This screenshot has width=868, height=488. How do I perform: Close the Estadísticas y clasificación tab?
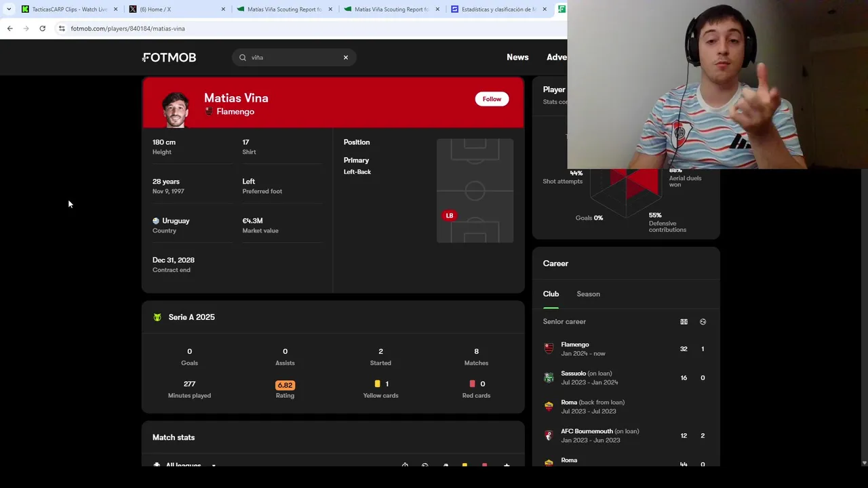[544, 9]
